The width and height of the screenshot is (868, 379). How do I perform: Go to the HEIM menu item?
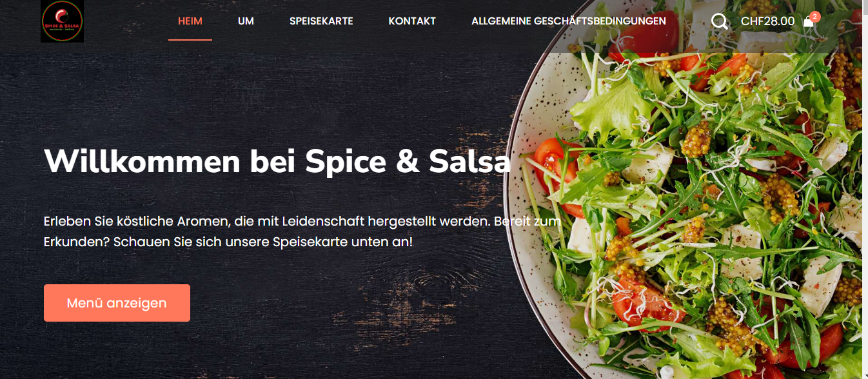pos(190,21)
